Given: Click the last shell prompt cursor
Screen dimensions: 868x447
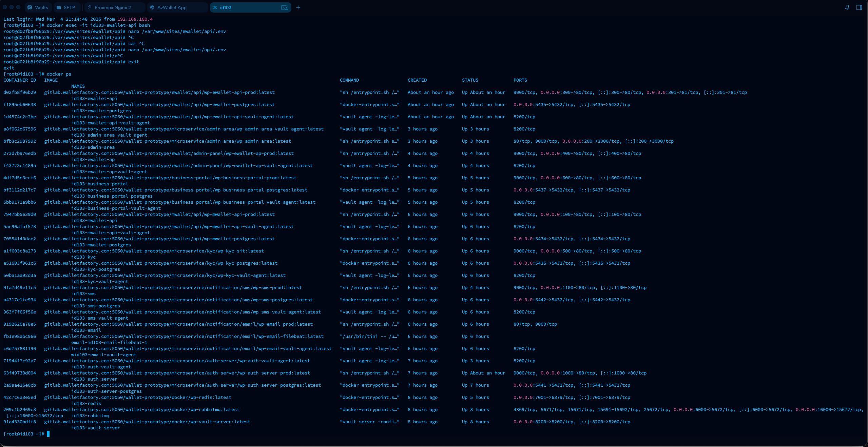Looking at the screenshot, I should point(48,434).
